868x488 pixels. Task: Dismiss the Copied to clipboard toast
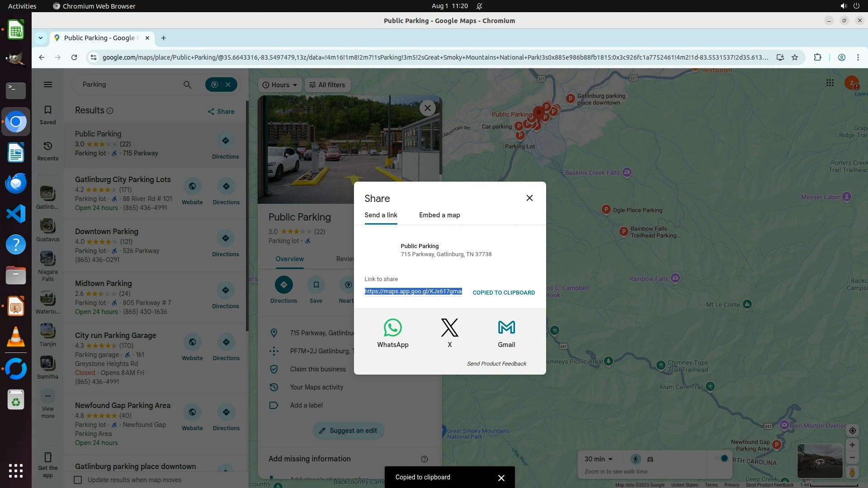click(501, 478)
